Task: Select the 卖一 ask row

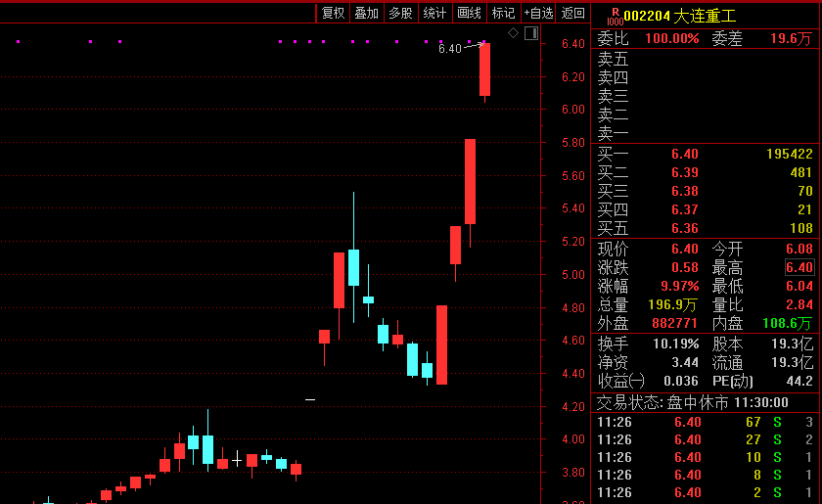Action: tap(705, 133)
